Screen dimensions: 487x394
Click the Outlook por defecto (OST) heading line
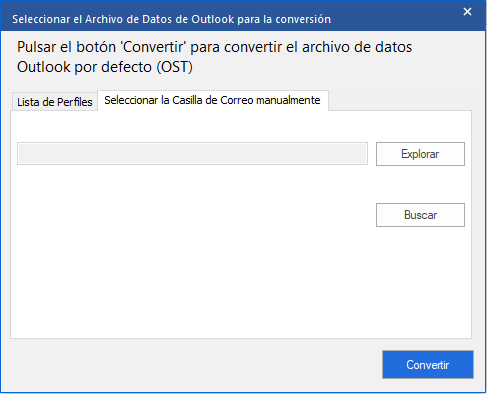[105, 67]
